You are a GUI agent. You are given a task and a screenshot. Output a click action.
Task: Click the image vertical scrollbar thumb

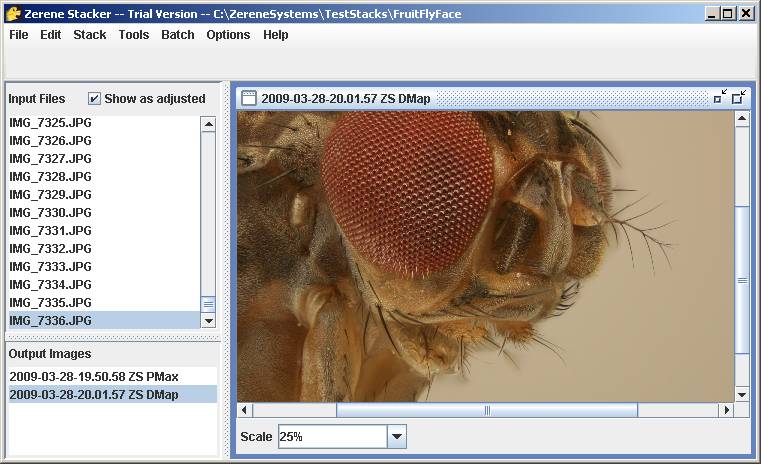pos(742,280)
